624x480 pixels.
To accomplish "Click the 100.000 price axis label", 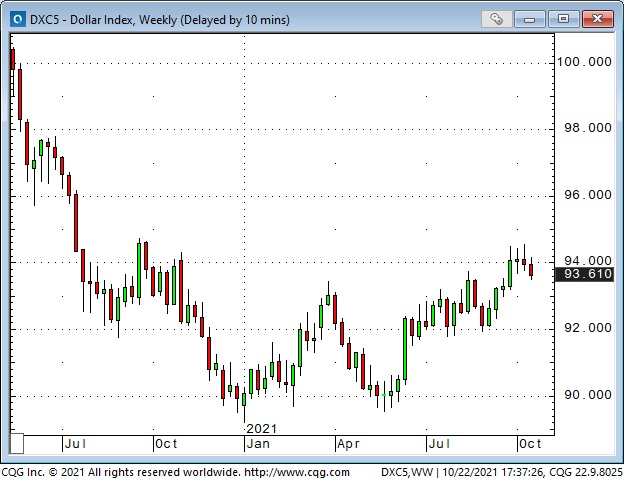I will coord(584,62).
